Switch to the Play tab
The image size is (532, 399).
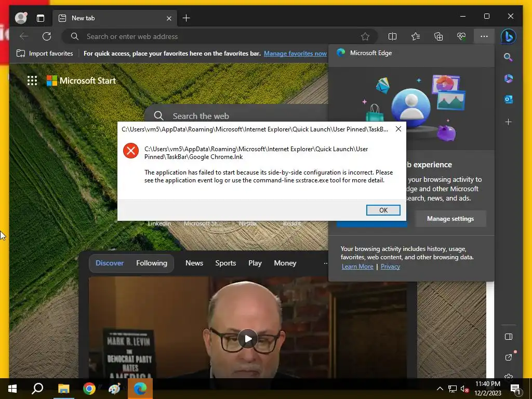tap(255, 263)
